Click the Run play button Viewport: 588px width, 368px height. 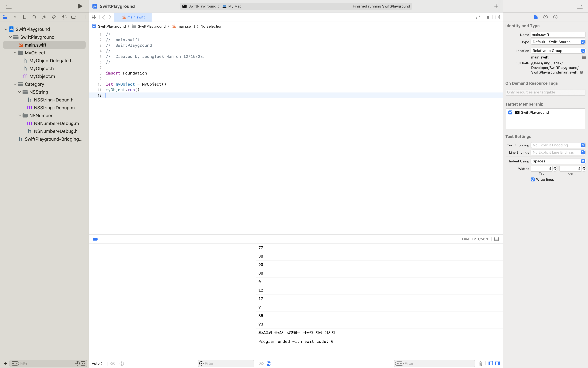click(80, 6)
